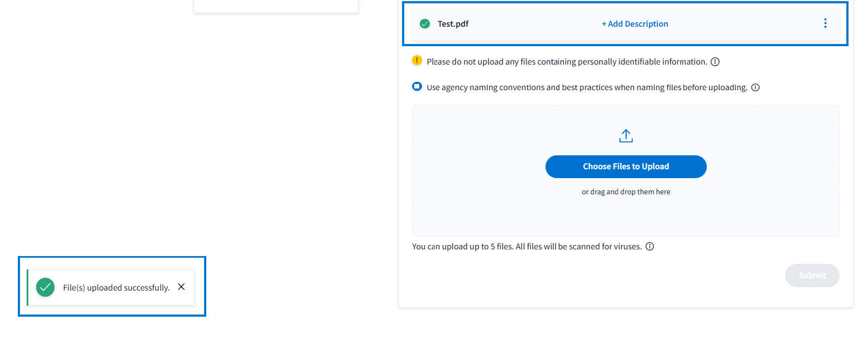Click the personally identifiable information warning text
Screen dimensions: 868x344
coord(567,62)
